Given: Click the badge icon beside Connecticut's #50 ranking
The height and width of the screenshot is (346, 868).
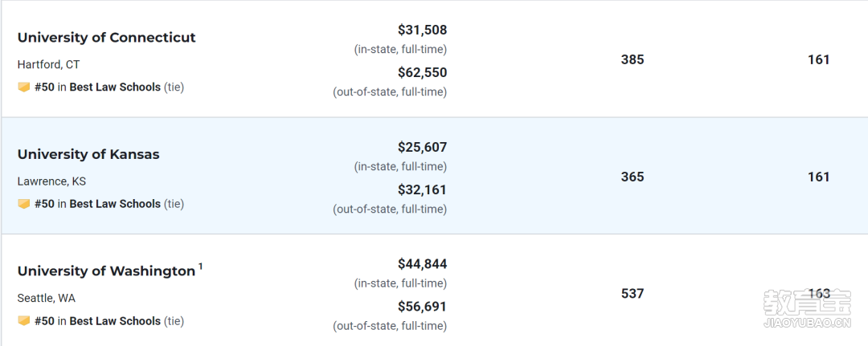Looking at the screenshot, I should point(24,88).
